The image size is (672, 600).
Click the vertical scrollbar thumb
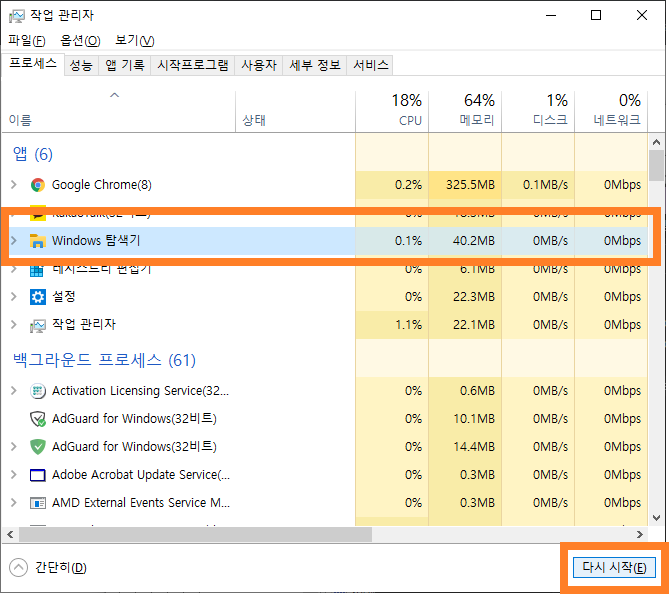(657, 165)
